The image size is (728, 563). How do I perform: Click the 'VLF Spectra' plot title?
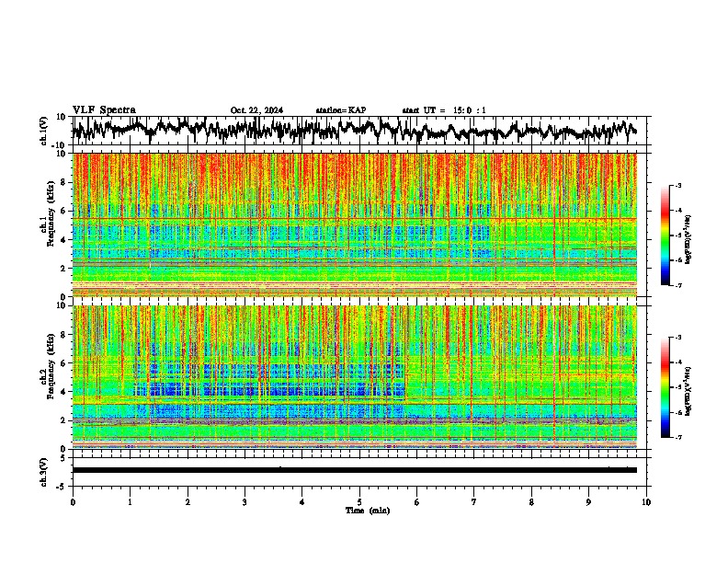(104, 110)
